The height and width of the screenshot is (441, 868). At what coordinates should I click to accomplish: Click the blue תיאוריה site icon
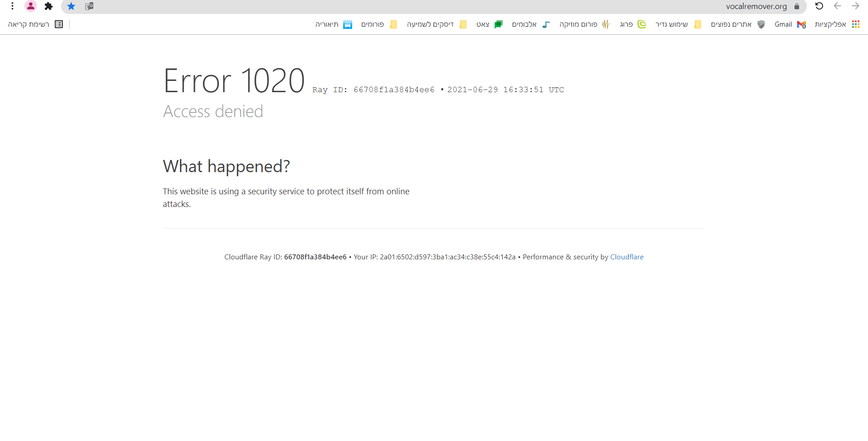(x=348, y=24)
